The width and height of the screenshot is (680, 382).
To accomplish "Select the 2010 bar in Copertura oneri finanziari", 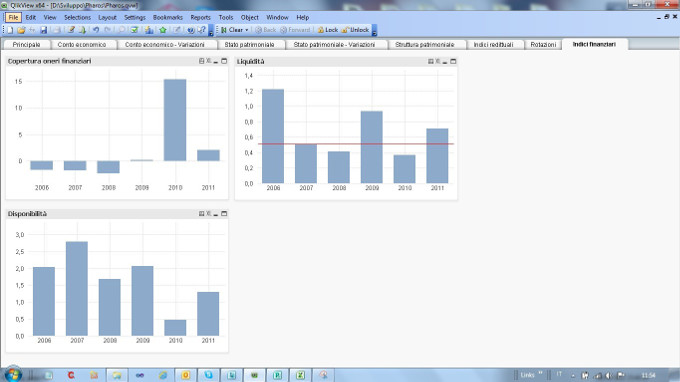I will coord(175,120).
